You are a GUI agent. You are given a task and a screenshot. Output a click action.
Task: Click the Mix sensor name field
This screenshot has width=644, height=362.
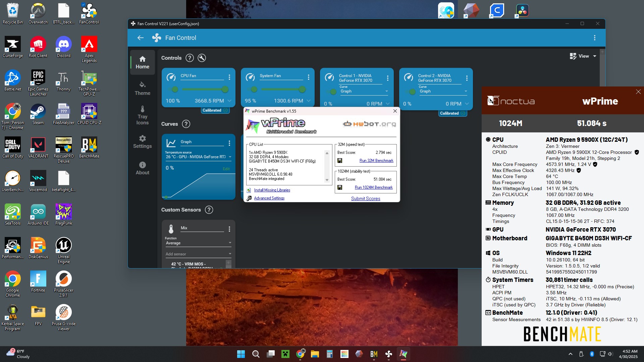tap(202, 228)
